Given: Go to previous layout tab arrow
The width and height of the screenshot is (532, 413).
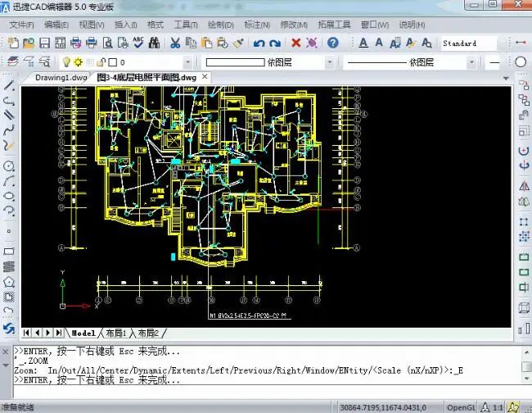Looking at the screenshot, I should click(37, 333).
